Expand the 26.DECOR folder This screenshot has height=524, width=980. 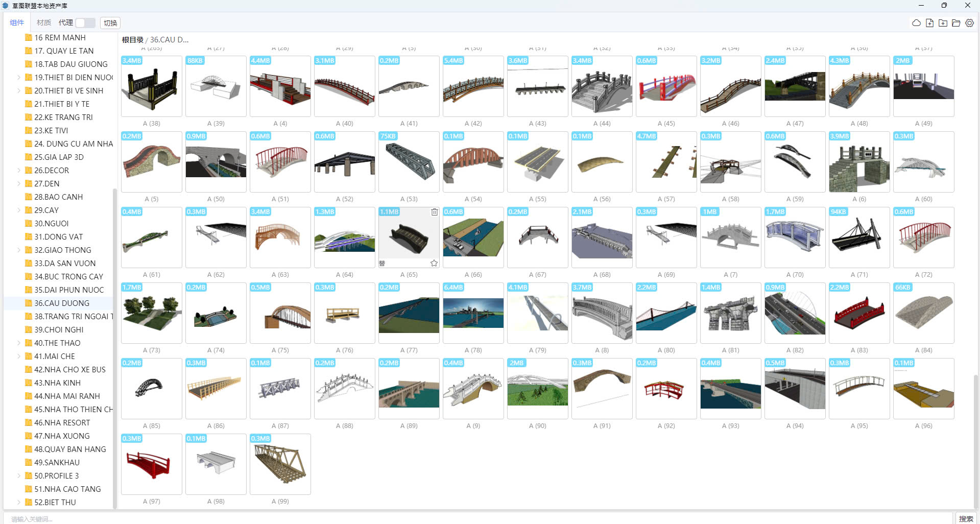(x=19, y=171)
